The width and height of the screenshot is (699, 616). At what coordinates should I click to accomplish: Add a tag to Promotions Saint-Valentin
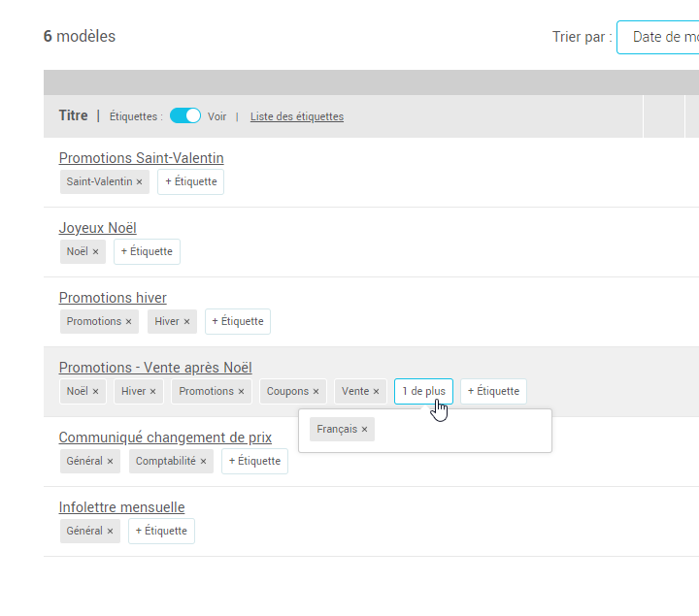pyautogui.click(x=190, y=181)
